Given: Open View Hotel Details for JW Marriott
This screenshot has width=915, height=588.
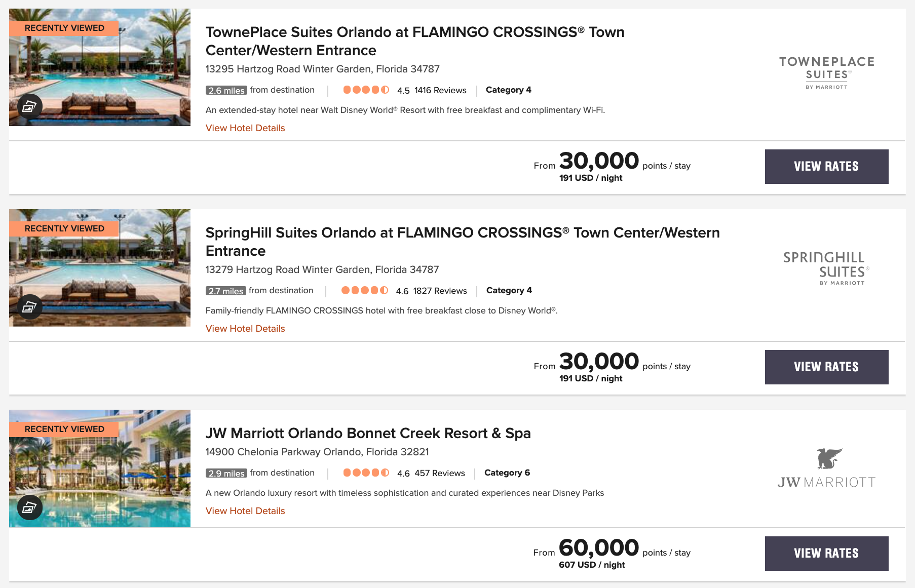Looking at the screenshot, I should [245, 511].
